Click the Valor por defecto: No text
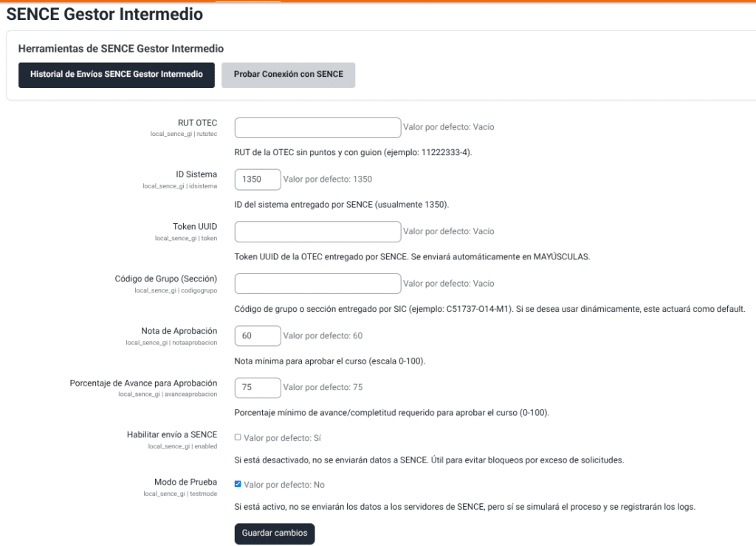Image resolution: width=756 pixels, height=546 pixels. (284, 485)
